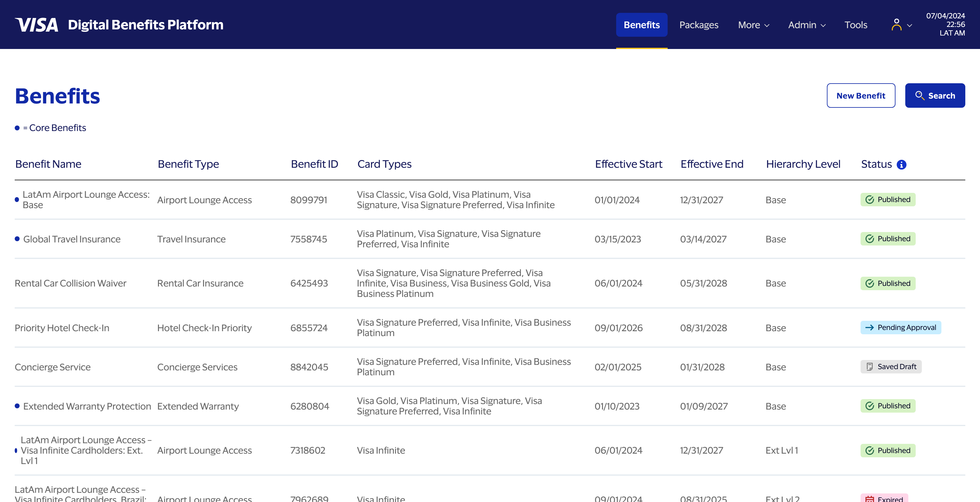
Task: Click the core dot beside LatAm Airport Lounge Access: Base
Action: pos(17,200)
